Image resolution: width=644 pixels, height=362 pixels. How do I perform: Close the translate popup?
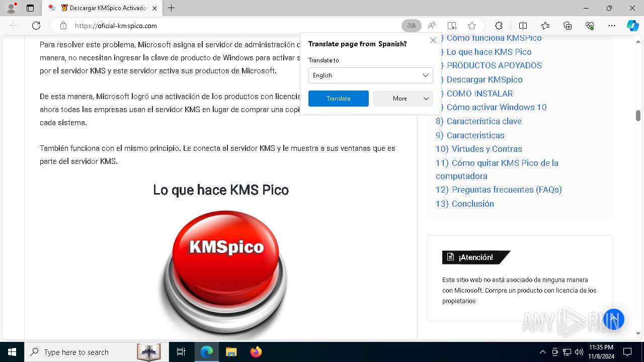tap(433, 40)
